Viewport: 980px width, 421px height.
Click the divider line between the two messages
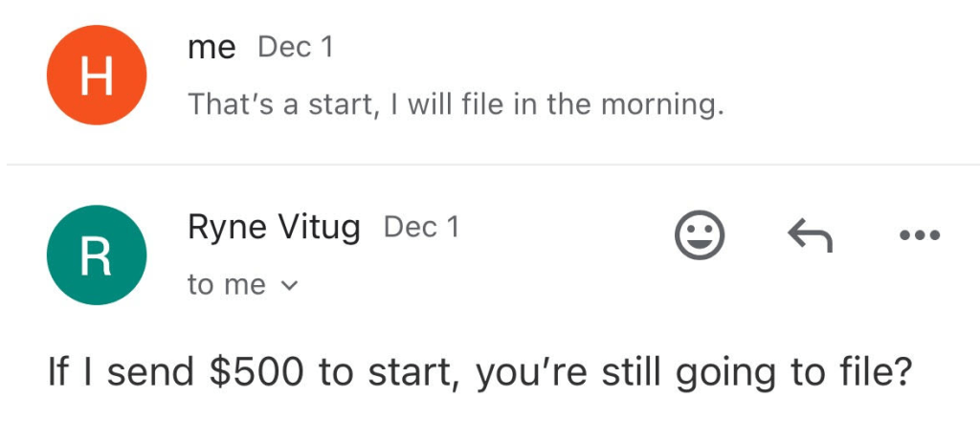490,165
